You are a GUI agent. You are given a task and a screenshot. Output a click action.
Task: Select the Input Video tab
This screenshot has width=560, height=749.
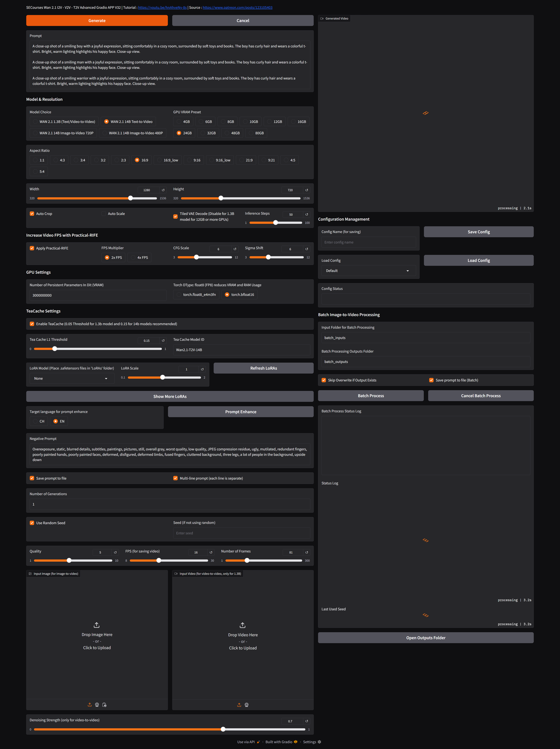click(208, 574)
